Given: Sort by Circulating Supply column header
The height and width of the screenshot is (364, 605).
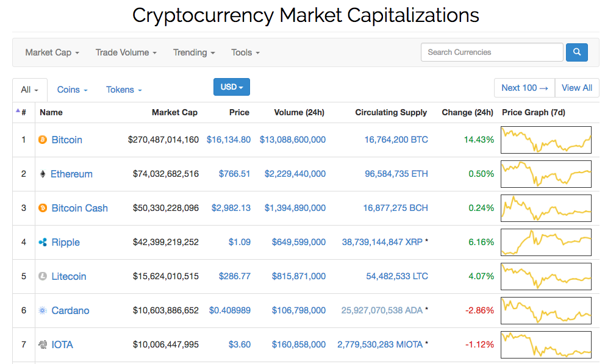Looking at the screenshot, I should coord(391,112).
